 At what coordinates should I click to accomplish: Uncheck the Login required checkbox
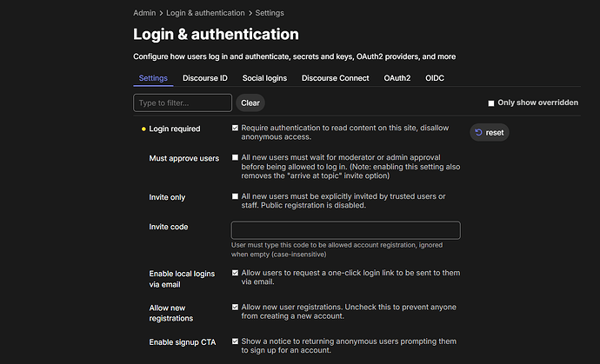pos(235,128)
